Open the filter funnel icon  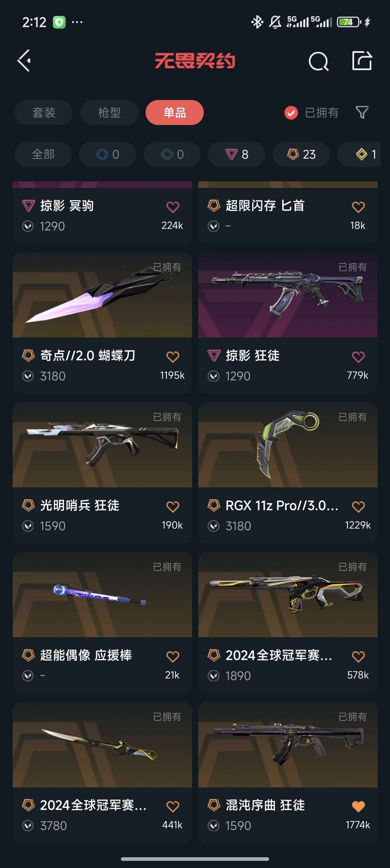362,112
